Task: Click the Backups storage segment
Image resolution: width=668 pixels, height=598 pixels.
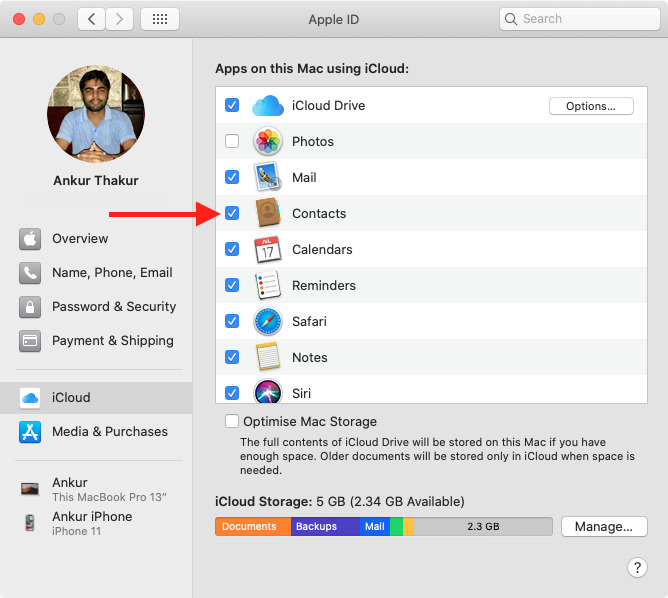Action: tap(325, 526)
